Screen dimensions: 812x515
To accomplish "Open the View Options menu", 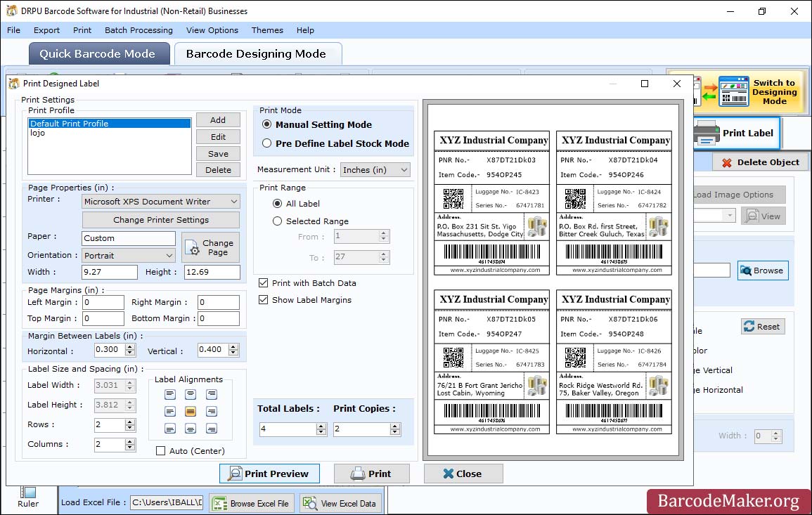I will (212, 30).
